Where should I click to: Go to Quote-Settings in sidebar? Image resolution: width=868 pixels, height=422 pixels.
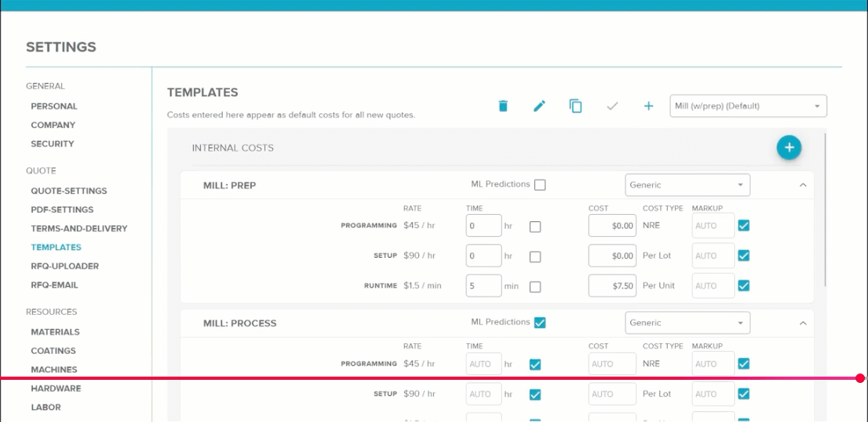(69, 191)
